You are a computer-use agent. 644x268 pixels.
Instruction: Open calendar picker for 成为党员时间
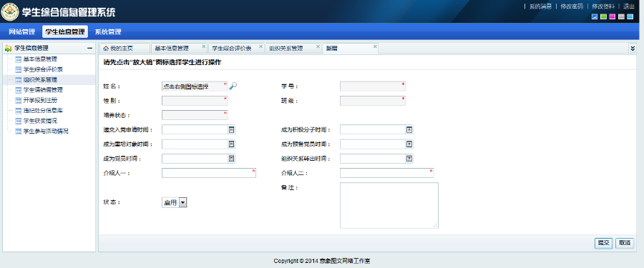click(232, 159)
